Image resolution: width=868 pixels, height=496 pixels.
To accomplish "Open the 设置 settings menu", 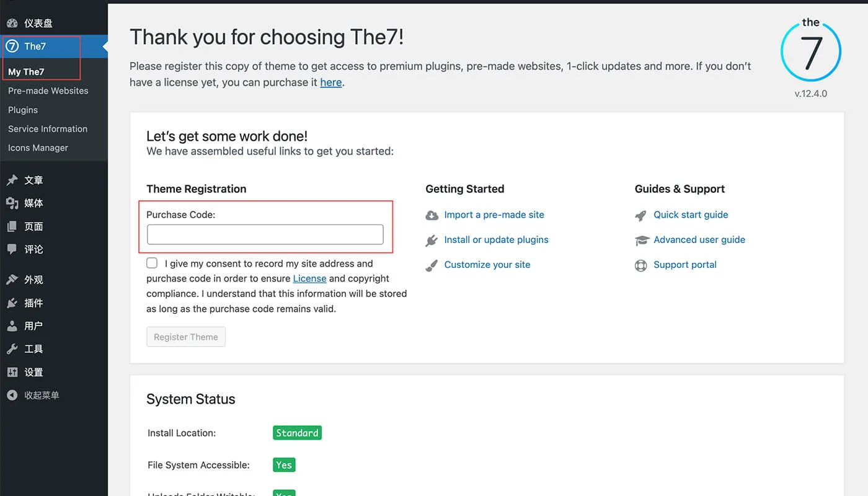I will 33,372.
